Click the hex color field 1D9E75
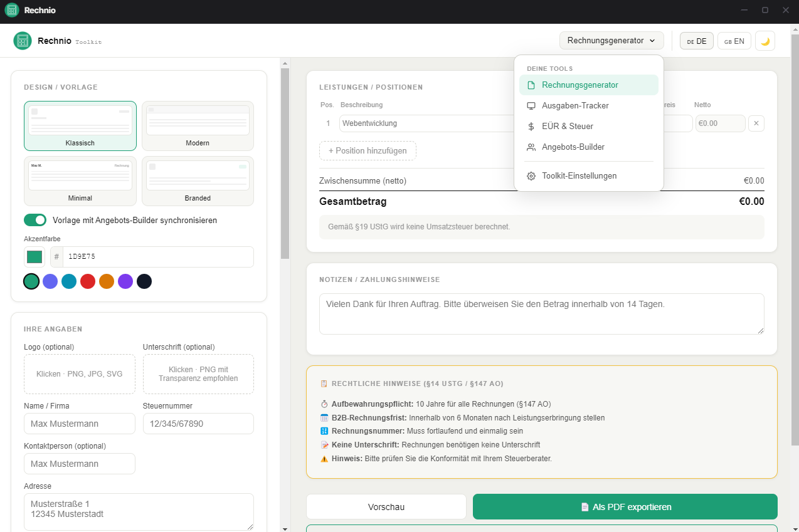The height and width of the screenshot is (532, 799). [x=159, y=257]
